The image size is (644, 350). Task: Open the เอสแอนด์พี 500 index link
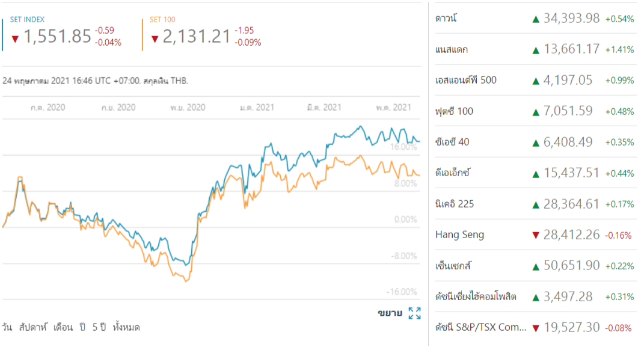[x=466, y=81]
